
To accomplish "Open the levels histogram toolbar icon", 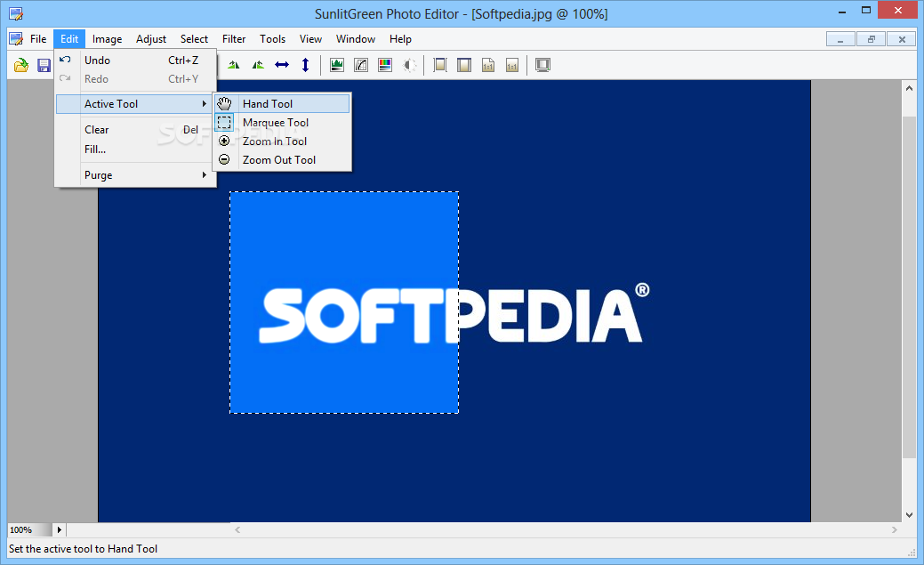I will coord(337,65).
